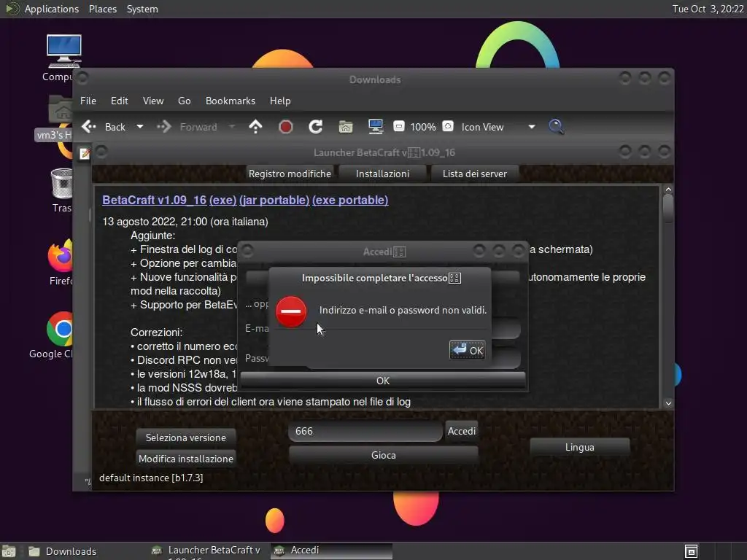Switch to the Lista dei server tab
This screenshot has width=747, height=560.
(x=474, y=174)
